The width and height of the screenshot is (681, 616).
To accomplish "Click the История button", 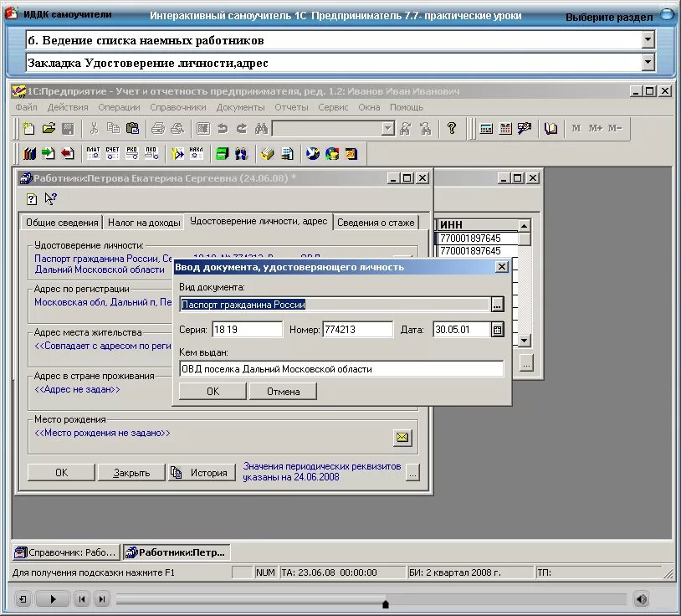I will (x=202, y=473).
